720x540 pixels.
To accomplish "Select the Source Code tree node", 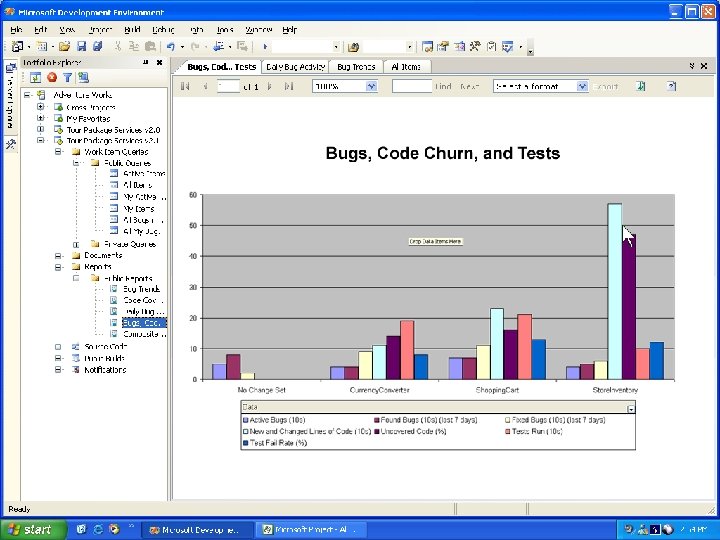I will (105, 347).
